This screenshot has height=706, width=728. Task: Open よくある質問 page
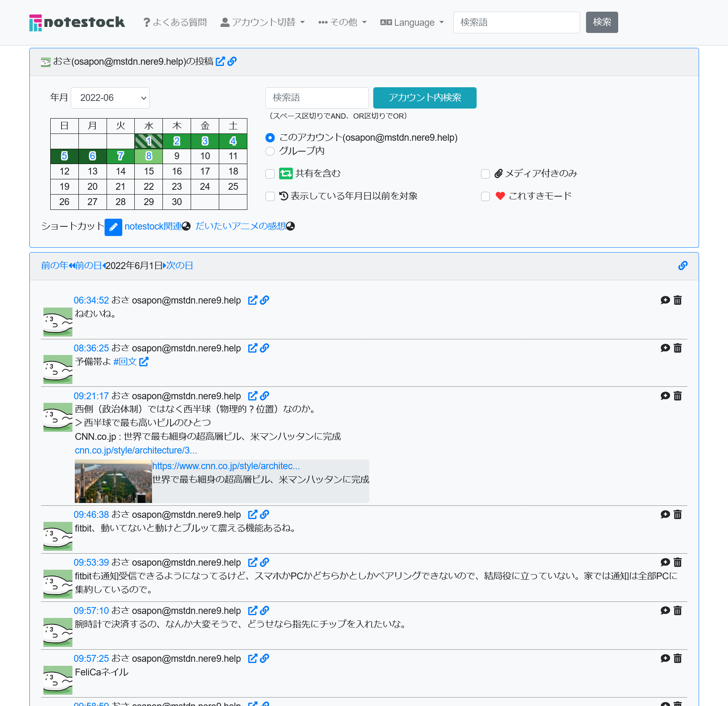pyautogui.click(x=175, y=23)
